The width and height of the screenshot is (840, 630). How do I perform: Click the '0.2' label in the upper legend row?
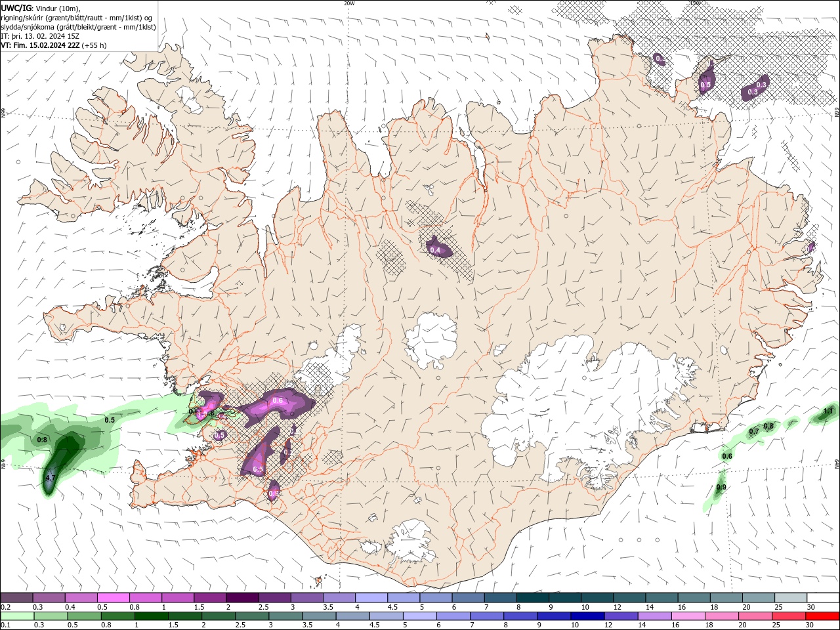click(x=5, y=607)
